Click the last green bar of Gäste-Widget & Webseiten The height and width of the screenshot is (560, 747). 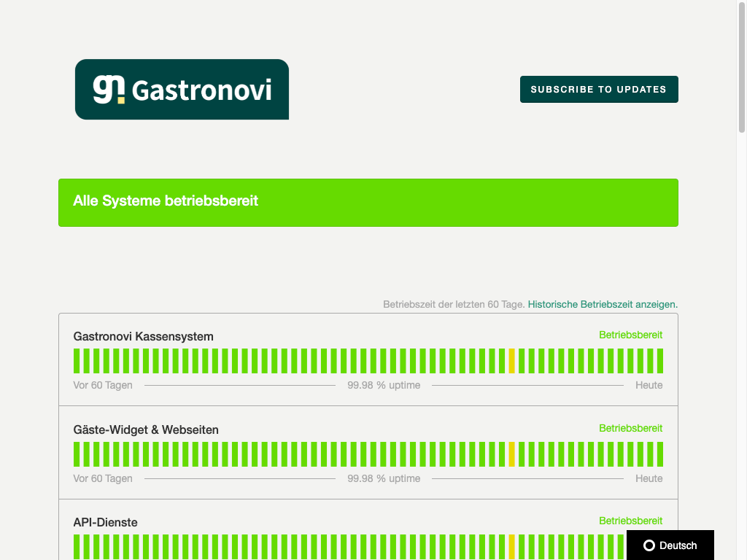pyautogui.click(x=660, y=454)
